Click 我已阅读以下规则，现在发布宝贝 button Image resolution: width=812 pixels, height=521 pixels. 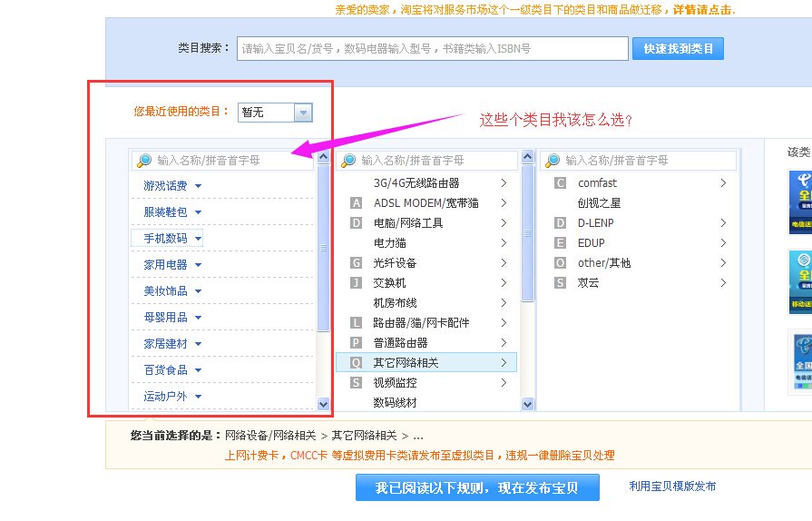coord(478,488)
